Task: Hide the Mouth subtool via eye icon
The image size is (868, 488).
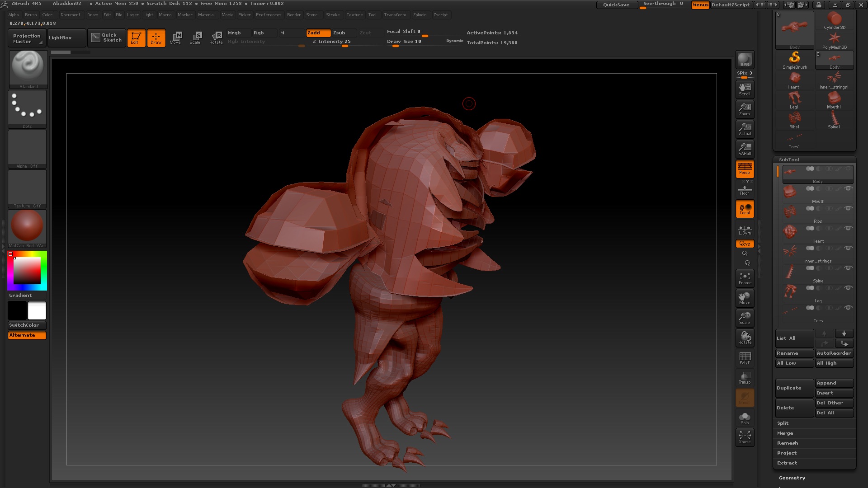Action: pyautogui.click(x=849, y=188)
